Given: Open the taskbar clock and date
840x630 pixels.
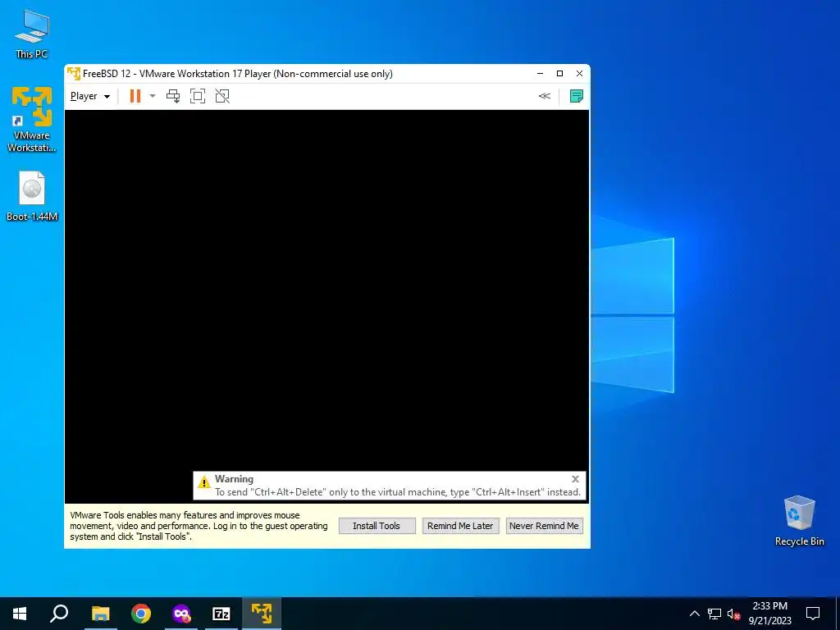Looking at the screenshot, I should [769, 614].
